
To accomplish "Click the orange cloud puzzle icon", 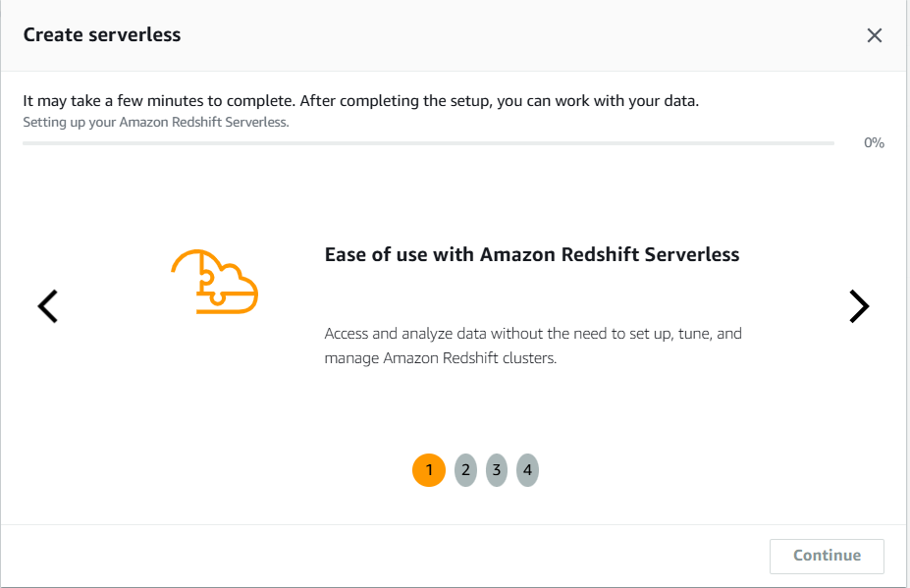I will pos(214,281).
